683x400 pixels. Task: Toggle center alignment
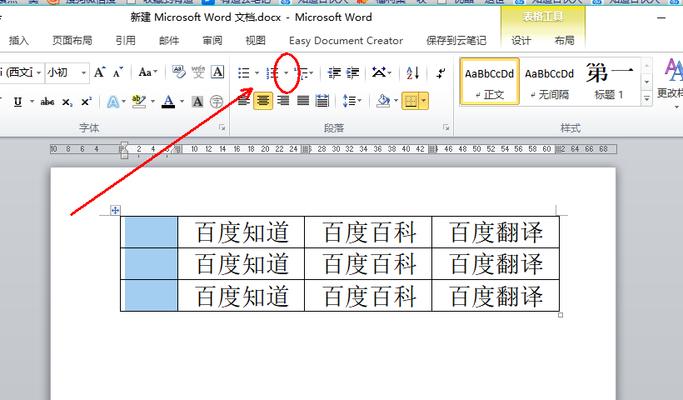click(x=263, y=101)
